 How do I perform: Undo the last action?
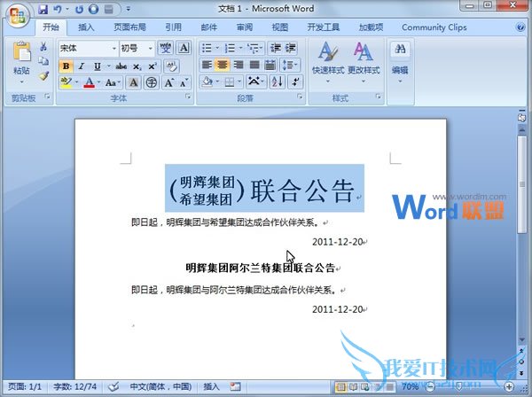tap(58, 9)
